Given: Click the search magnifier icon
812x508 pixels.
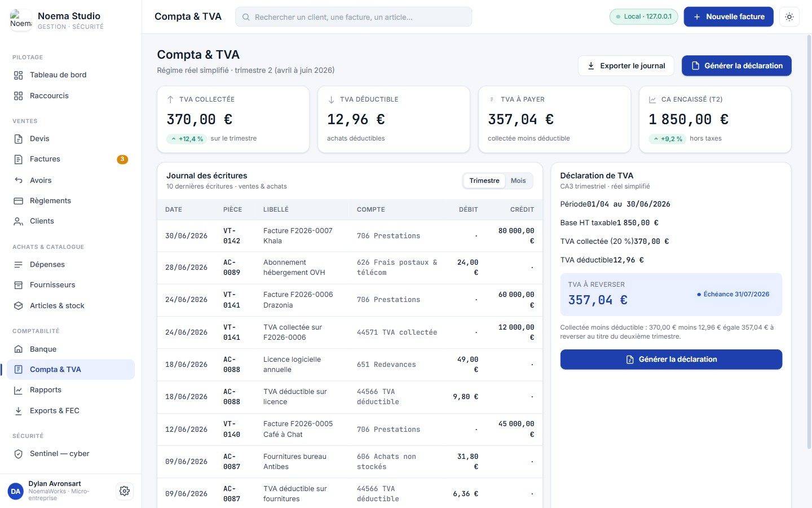Looking at the screenshot, I should [x=246, y=17].
